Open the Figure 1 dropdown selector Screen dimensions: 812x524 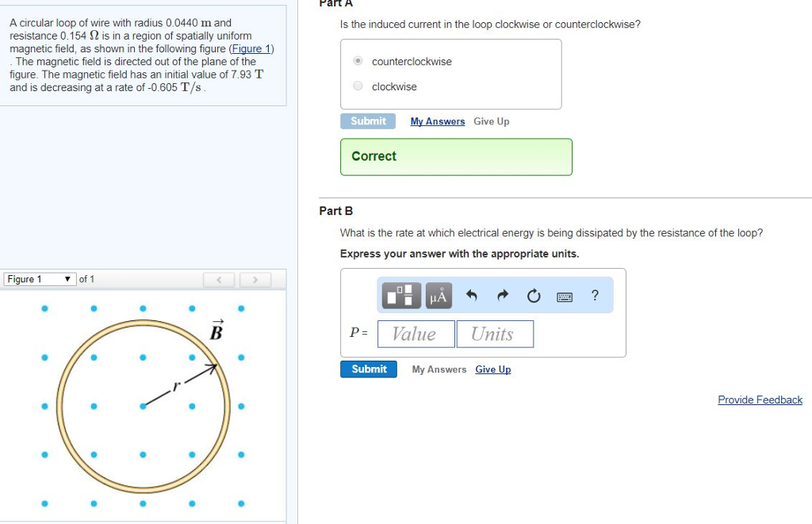(39, 279)
